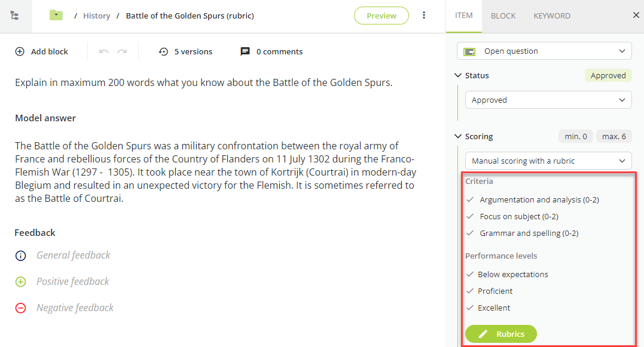
Task: Click the Add block plus icon
Action: (x=20, y=51)
